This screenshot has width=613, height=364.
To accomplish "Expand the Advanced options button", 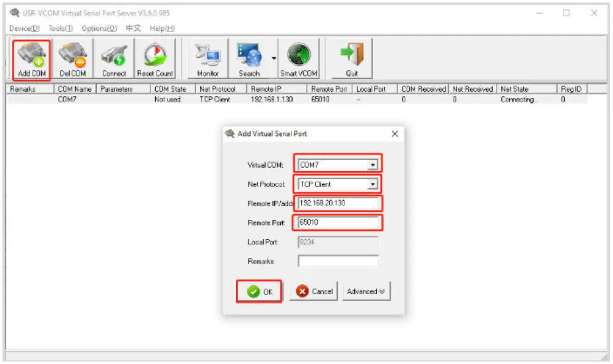I will coord(367,292).
